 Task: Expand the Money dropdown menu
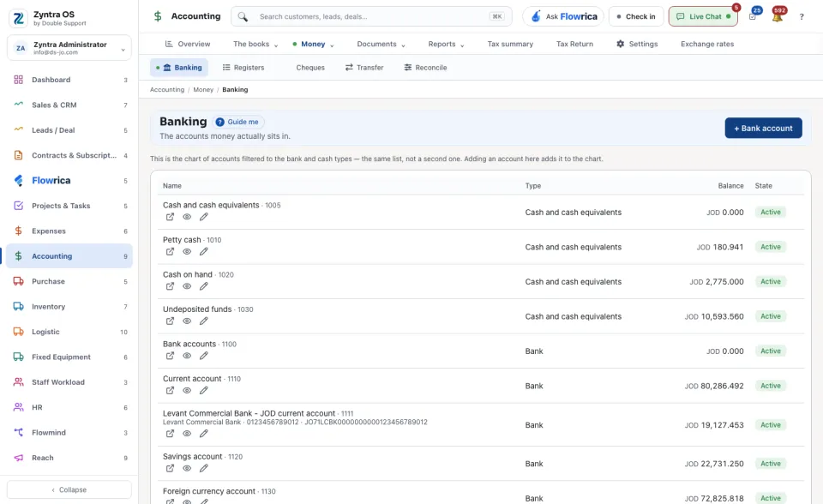click(x=314, y=44)
